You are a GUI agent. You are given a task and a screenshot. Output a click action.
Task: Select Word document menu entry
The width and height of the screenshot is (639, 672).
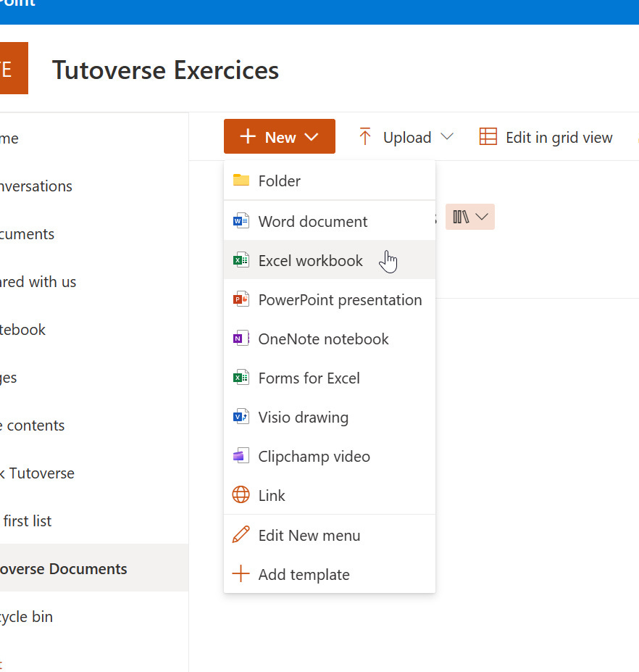point(330,221)
